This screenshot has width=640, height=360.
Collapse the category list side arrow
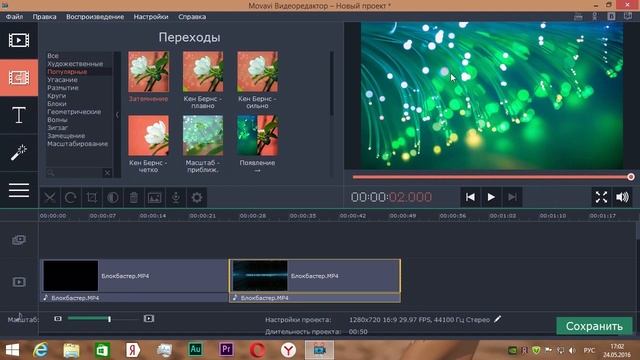coord(118,115)
